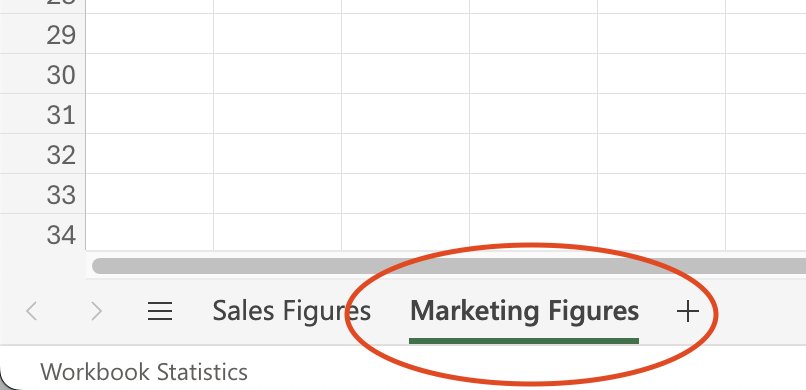Viewport: 806px width, 390px height.
Task: Open the all sheets list hamburger icon
Action: coord(160,311)
